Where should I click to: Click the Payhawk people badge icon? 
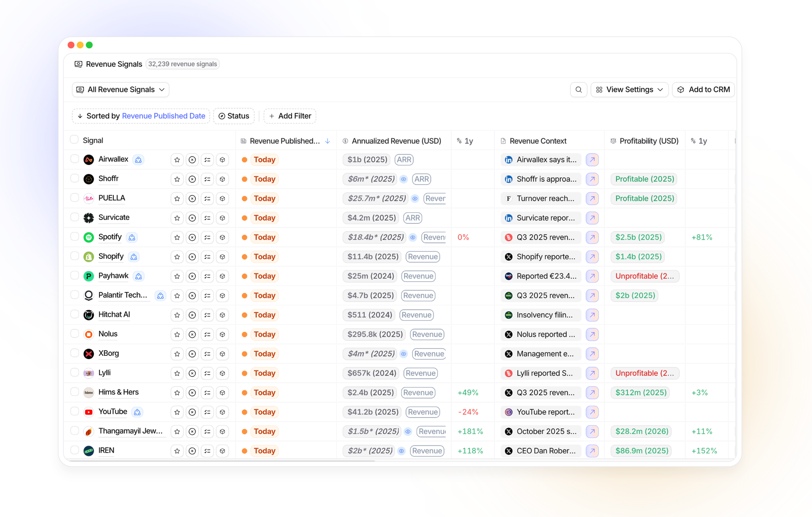click(138, 276)
